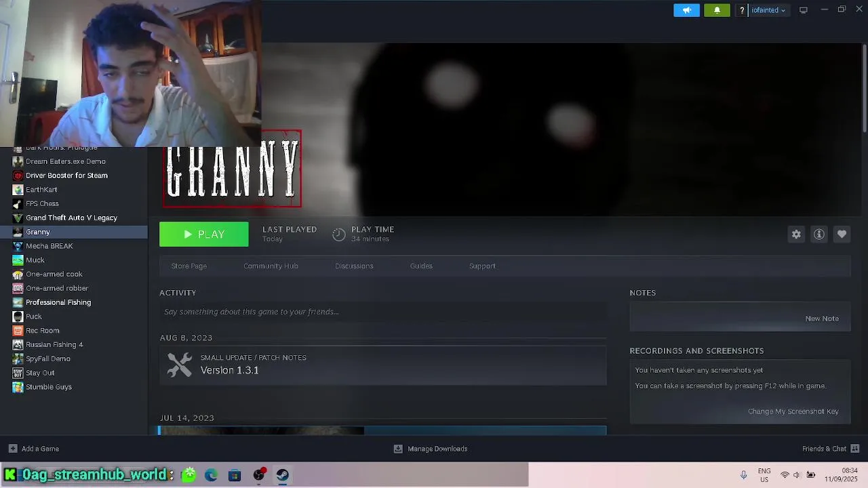This screenshot has height=488, width=868.
Task: Open Microsoft Edge from the taskbar
Action: (x=211, y=475)
